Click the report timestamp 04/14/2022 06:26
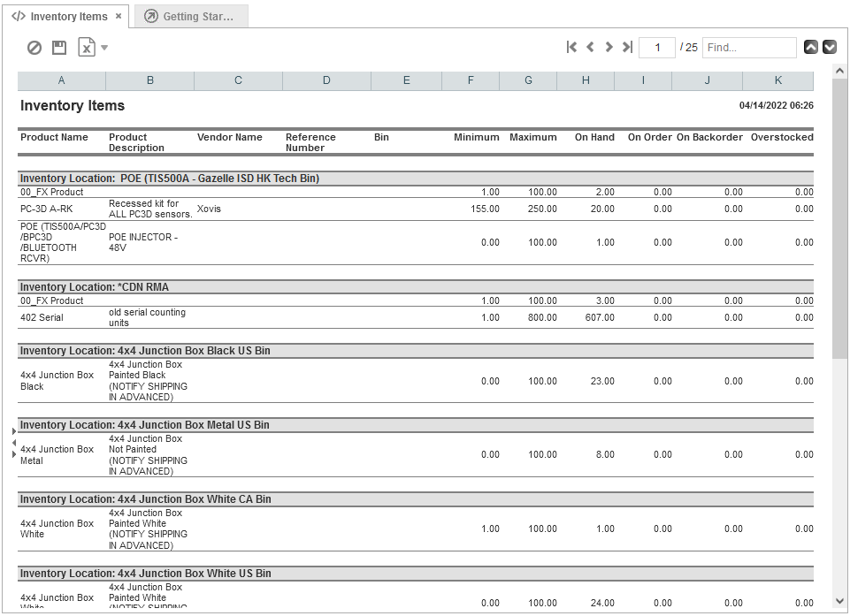This screenshot has width=850, height=616. click(x=777, y=106)
